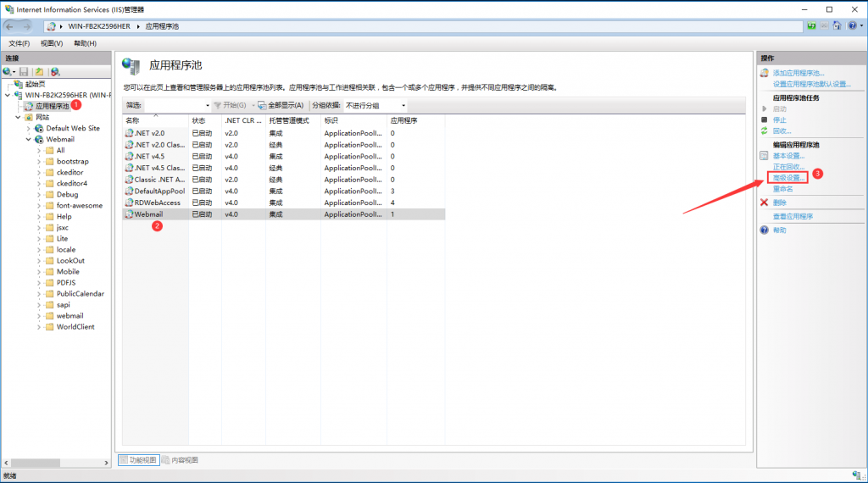868x483 pixels.
Task: Select the Webmail application pool row
Action: point(283,214)
